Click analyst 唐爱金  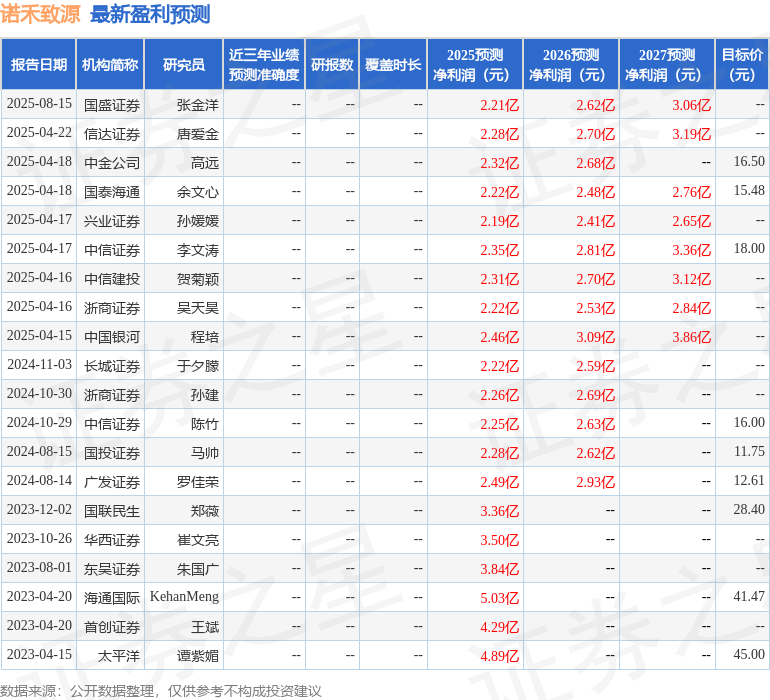click(x=198, y=134)
